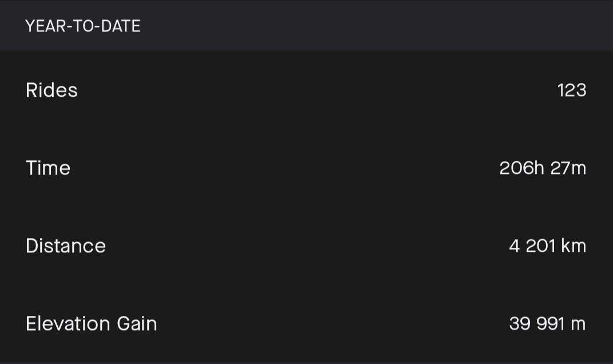Select the word Elevation
Screen dimensions: 613x364
pos(68,324)
